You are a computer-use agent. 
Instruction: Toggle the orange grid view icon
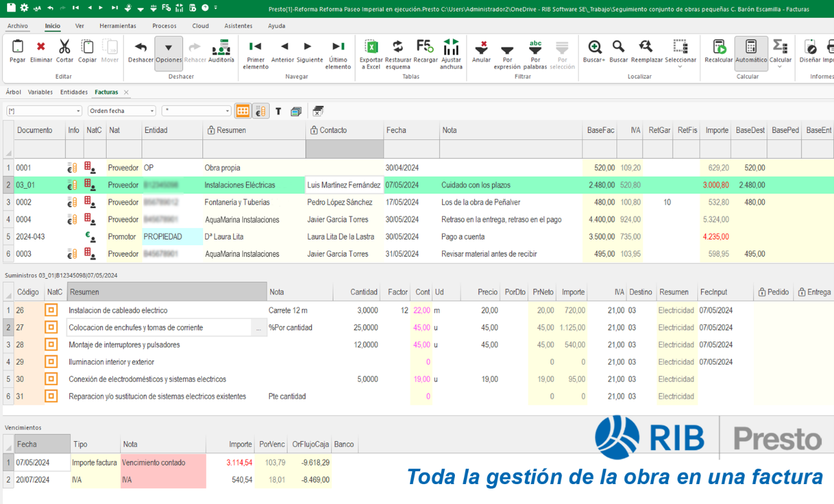[x=243, y=110]
